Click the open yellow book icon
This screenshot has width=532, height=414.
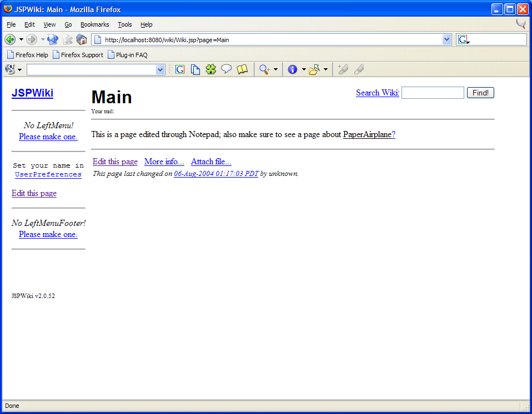click(x=242, y=69)
